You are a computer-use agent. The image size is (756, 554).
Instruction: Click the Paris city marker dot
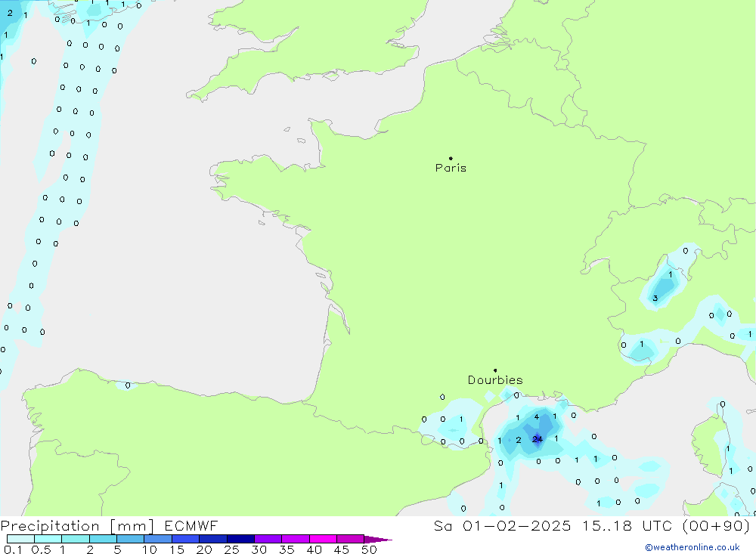click(x=451, y=159)
